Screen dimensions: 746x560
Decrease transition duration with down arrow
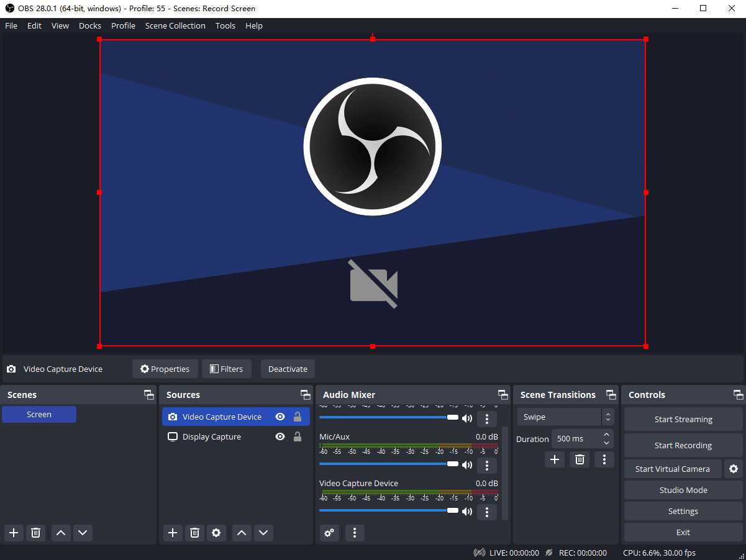coord(606,443)
